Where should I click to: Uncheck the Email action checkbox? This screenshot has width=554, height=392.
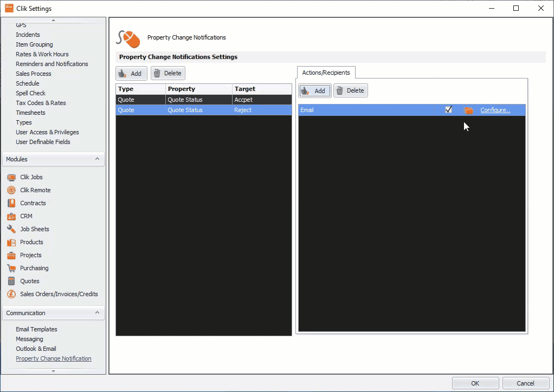[449, 110]
